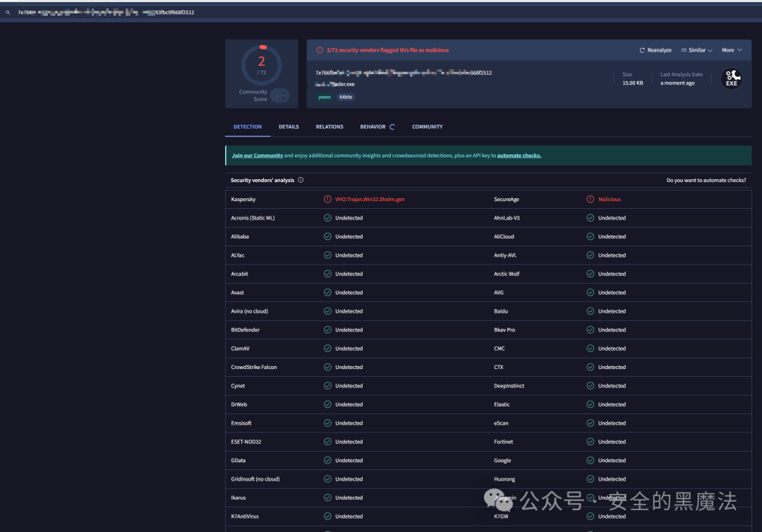Click the DrWeb vendor name
762x532 pixels.
click(238, 404)
